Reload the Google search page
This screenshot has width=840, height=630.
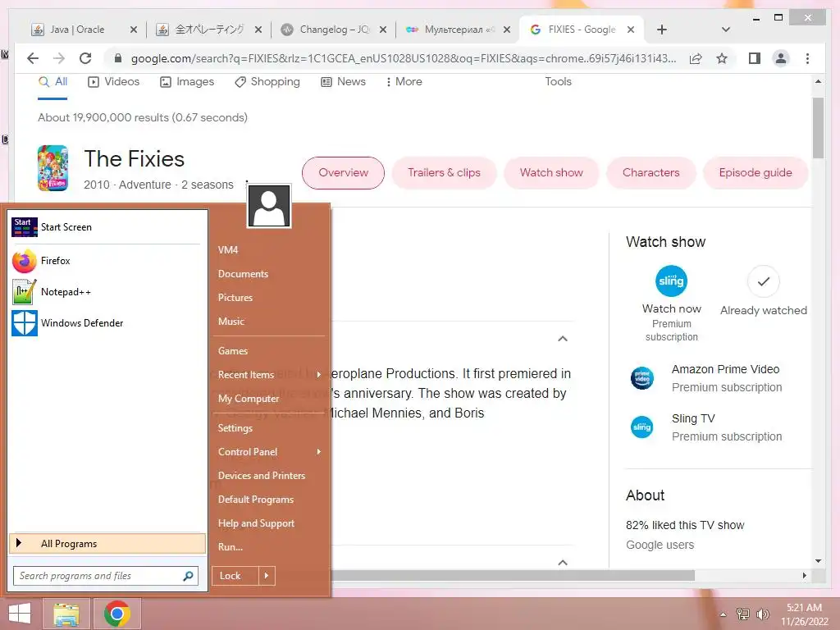point(85,58)
